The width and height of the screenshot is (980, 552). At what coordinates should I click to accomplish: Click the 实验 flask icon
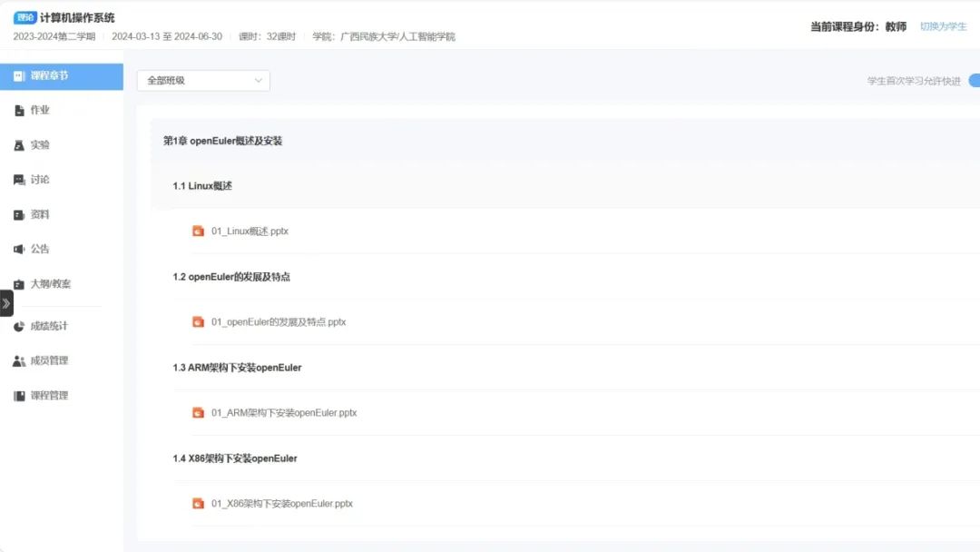(19, 145)
